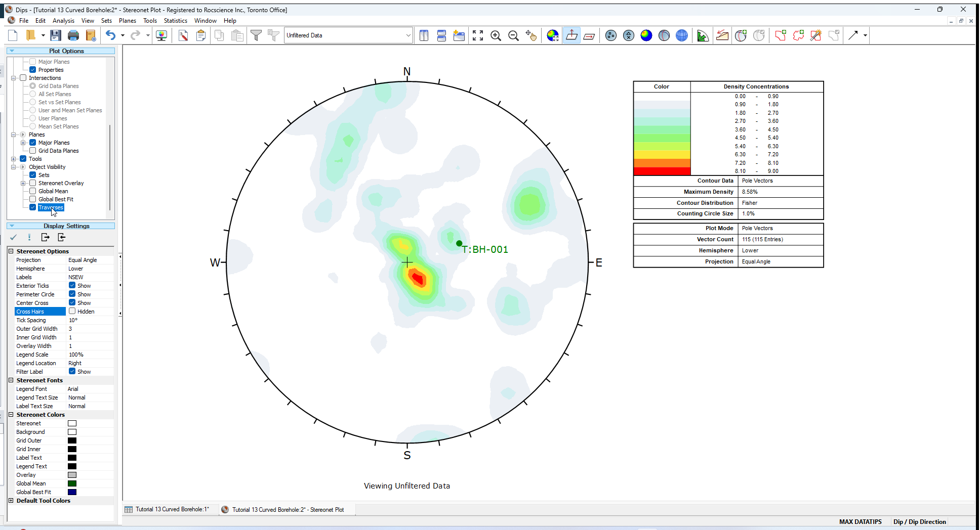Select the Major Planes Plot icon

(x=664, y=35)
